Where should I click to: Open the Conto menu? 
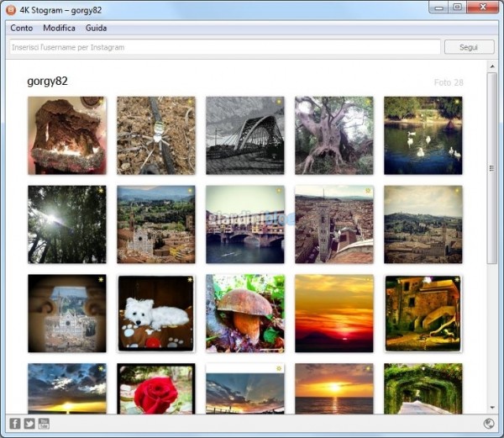[22, 28]
